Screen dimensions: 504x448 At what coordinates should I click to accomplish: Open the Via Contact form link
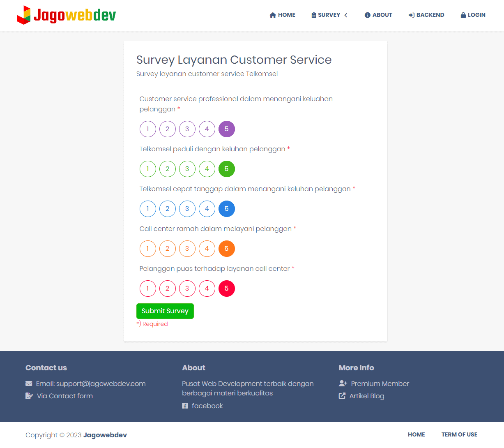pyautogui.click(x=65, y=396)
